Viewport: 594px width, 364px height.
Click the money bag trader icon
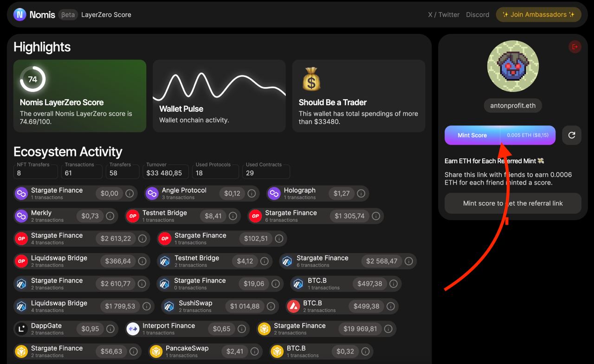tap(311, 79)
